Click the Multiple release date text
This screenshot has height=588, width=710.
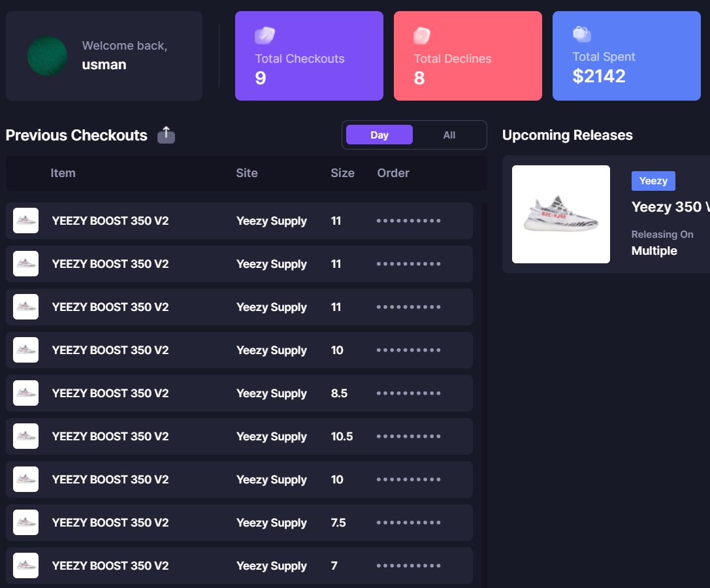pyautogui.click(x=654, y=251)
